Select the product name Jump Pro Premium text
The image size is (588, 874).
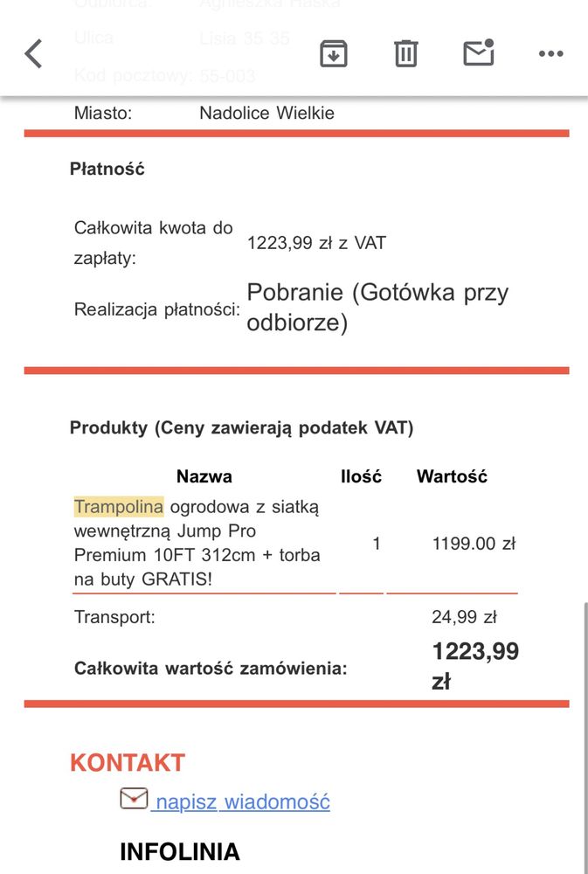[x=197, y=543]
